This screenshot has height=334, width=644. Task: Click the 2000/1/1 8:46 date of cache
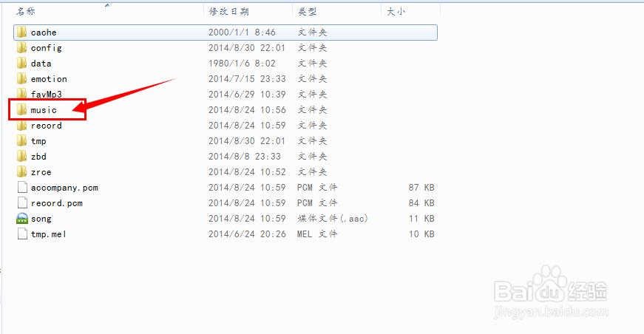[242, 33]
